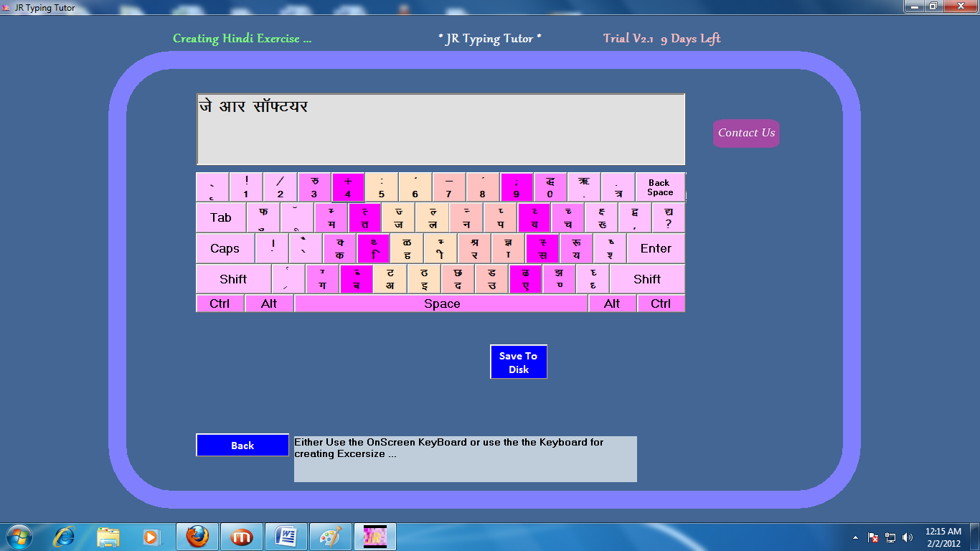
Task: Click the ज key
Action: pyautogui.click(x=398, y=217)
